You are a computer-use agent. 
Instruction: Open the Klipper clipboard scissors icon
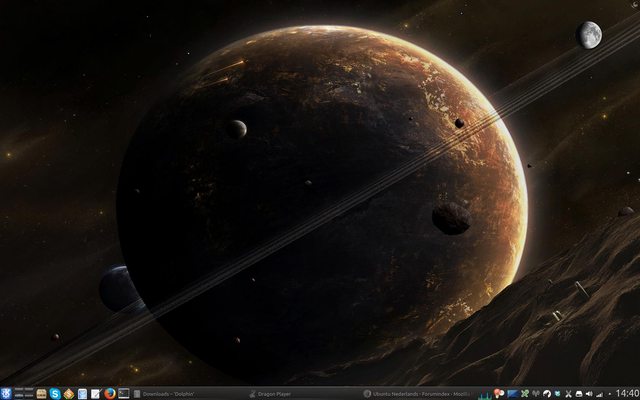[569, 394]
